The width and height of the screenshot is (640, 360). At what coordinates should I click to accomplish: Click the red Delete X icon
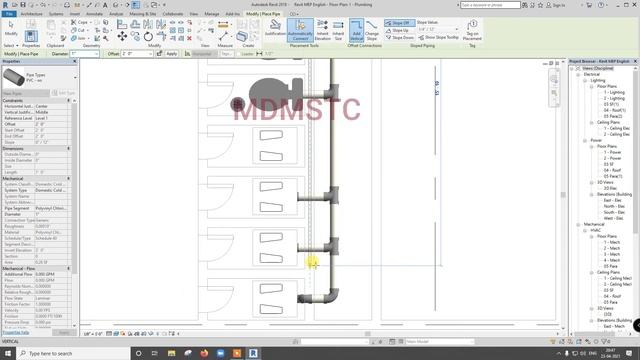[x=189, y=38]
